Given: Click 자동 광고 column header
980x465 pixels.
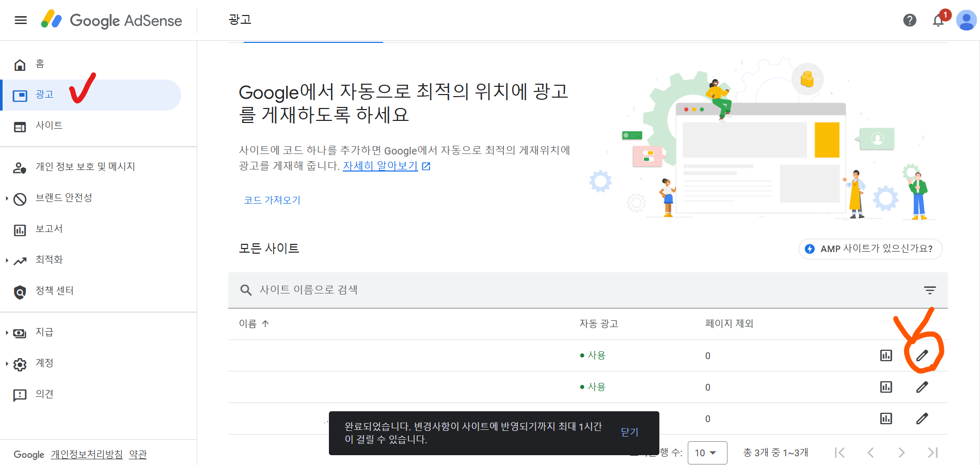Looking at the screenshot, I should click(598, 323).
